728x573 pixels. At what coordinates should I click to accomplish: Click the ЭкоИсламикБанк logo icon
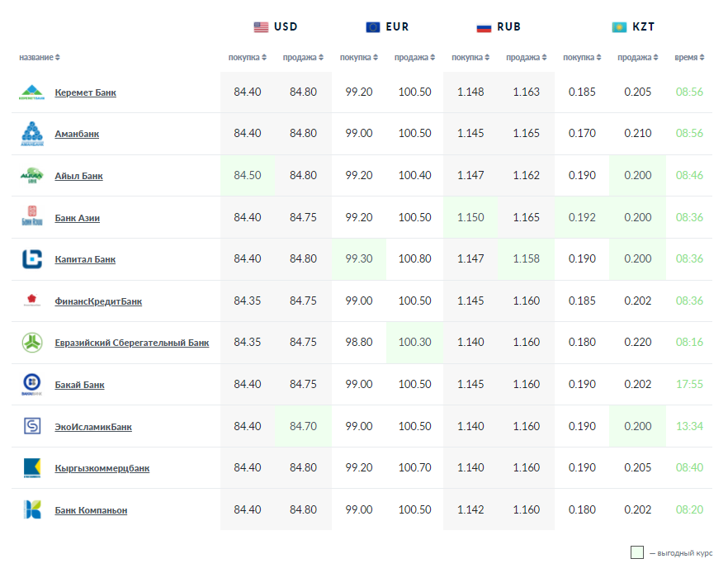pos(32,427)
